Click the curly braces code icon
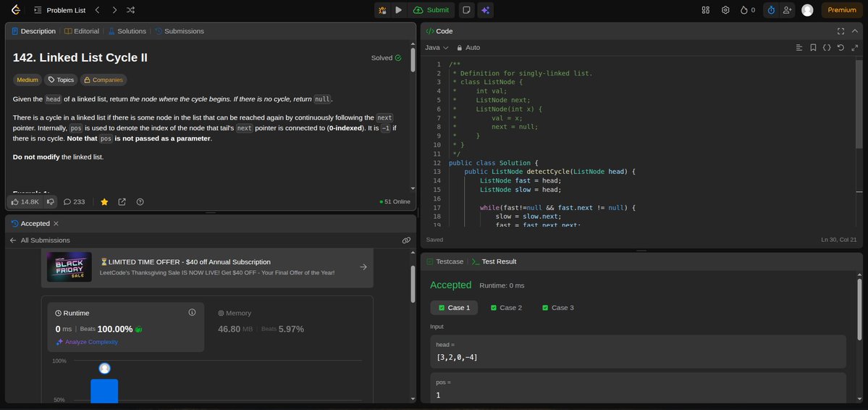Image resolution: width=868 pixels, height=410 pixels. click(x=827, y=48)
